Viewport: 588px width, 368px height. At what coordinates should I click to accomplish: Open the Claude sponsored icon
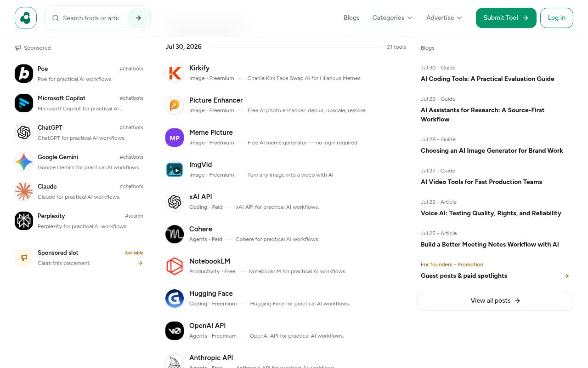[24, 191]
